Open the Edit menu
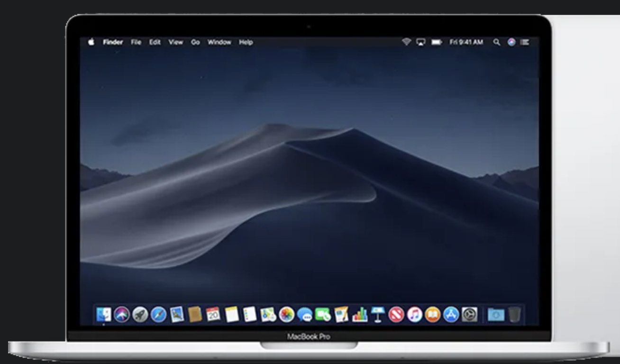 [x=155, y=42]
